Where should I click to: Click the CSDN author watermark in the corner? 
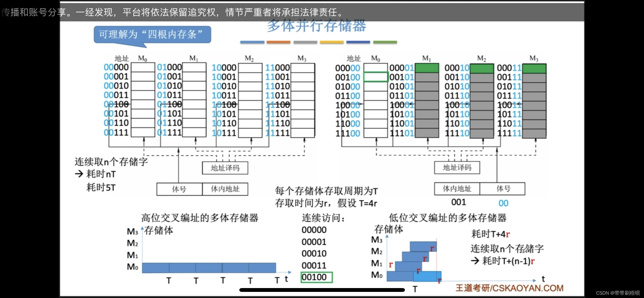tap(618, 293)
